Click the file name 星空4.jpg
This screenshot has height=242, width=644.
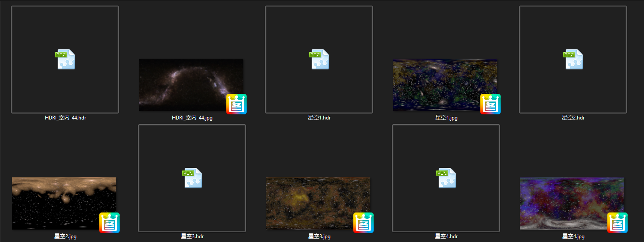[573, 236]
